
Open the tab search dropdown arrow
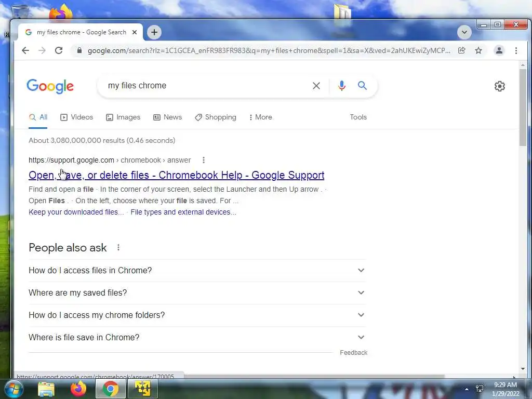(x=464, y=33)
